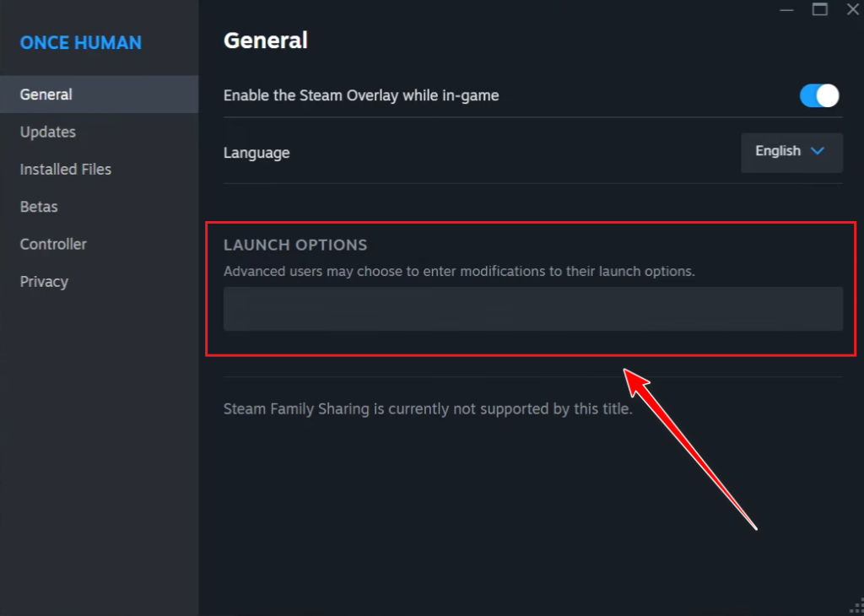Open the Controller settings
Screen dimensions: 864x616
tap(53, 244)
